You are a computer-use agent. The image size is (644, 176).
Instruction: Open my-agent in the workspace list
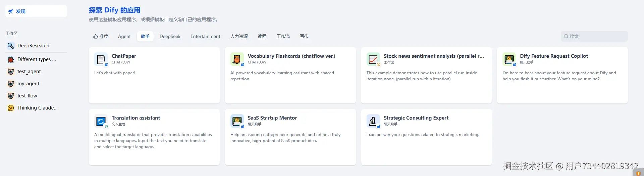click(x=28, y=84)
